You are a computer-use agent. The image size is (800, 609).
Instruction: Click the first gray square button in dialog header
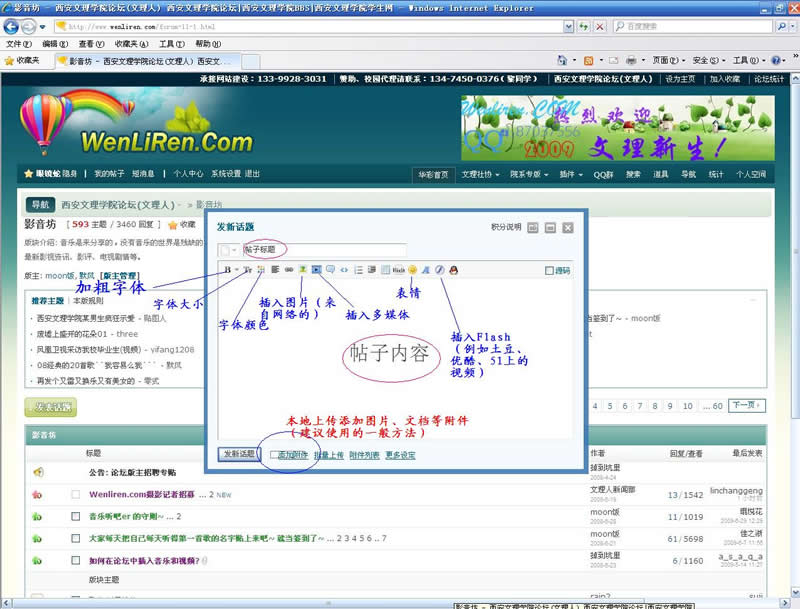pyautogui.click(x=533, y=227)
